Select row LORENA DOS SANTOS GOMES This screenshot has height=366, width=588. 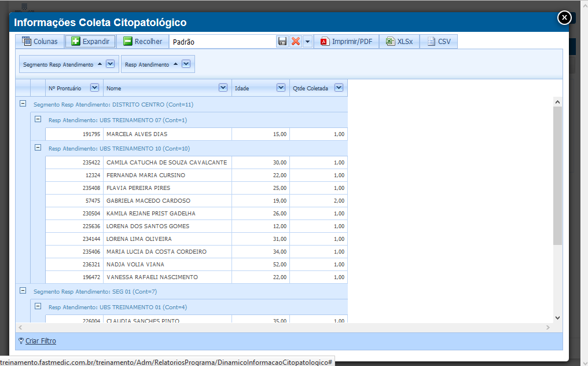coord(197,226)
